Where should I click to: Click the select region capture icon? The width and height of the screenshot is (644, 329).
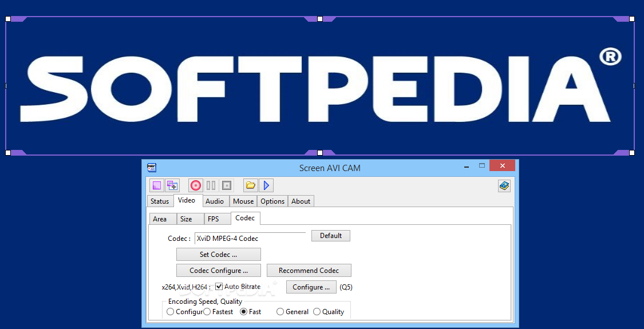[156, 185]
